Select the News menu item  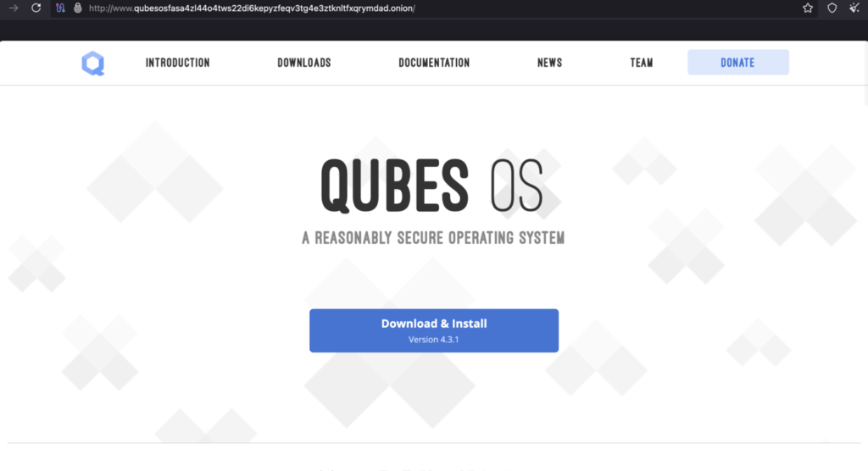pyautogui.click(x=549, y=63)
